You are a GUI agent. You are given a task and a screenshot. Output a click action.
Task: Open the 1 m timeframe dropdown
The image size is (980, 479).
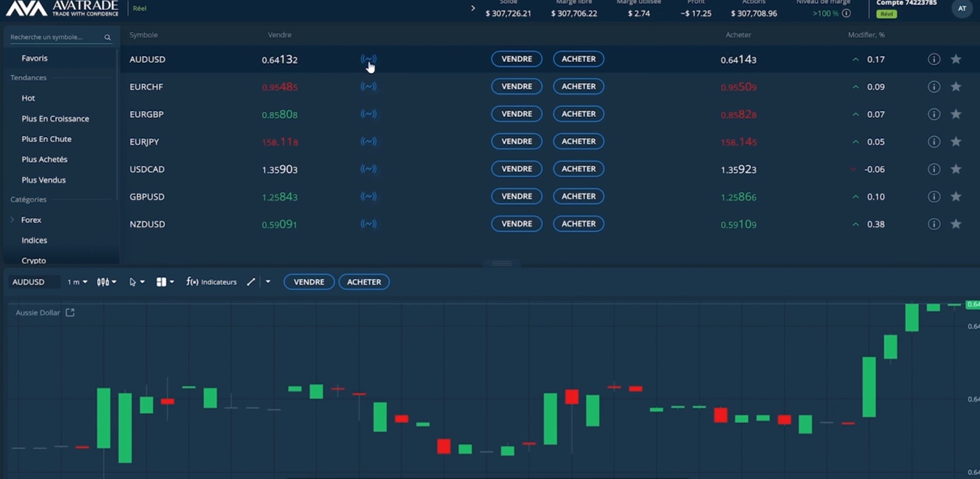(x=77, y=282)
